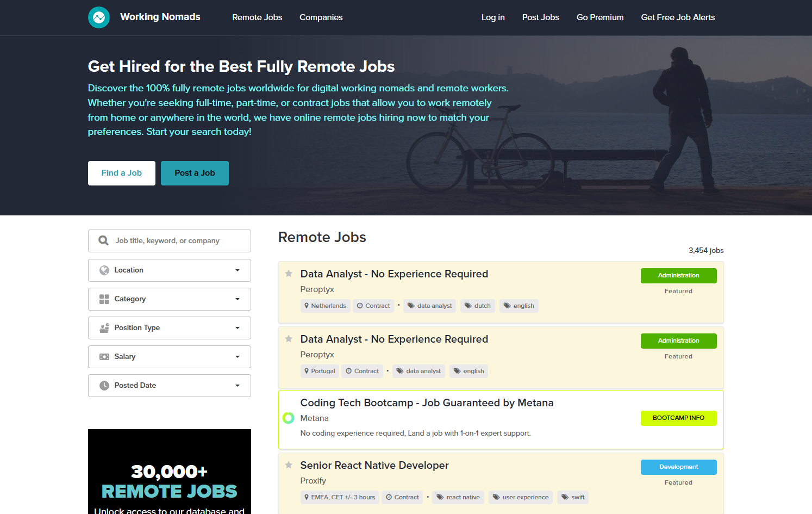This screenshot has height=514, width=812.
Task: Click the 30,000+ Remote Jobs banner
Action: [170, 472]
